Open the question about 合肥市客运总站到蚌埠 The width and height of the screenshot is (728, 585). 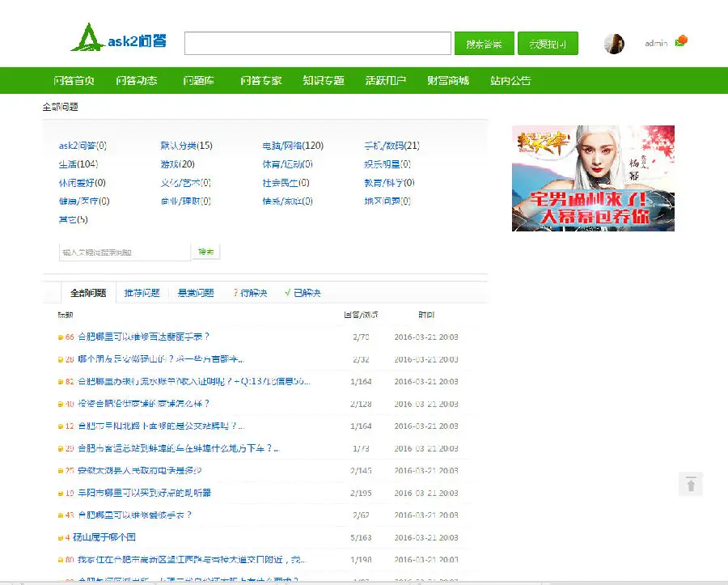[x=178, y=448]
